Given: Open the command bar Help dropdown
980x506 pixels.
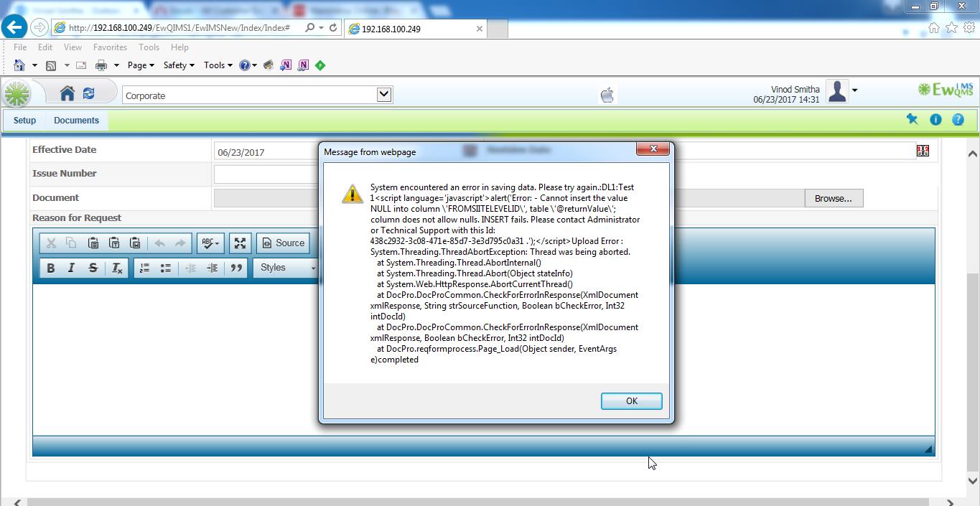Looking at the screenshot, I should 248,65.
